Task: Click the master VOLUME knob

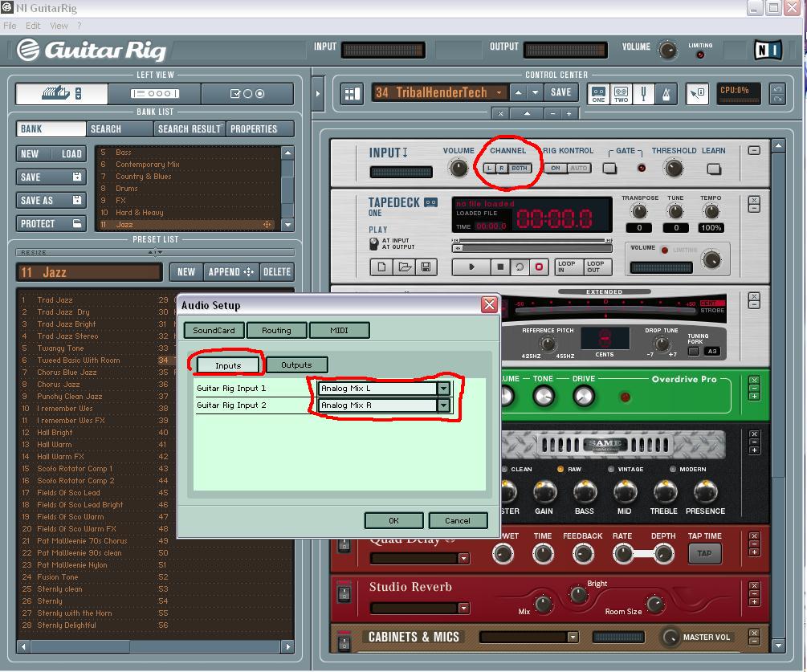Action: click(668, 50)
